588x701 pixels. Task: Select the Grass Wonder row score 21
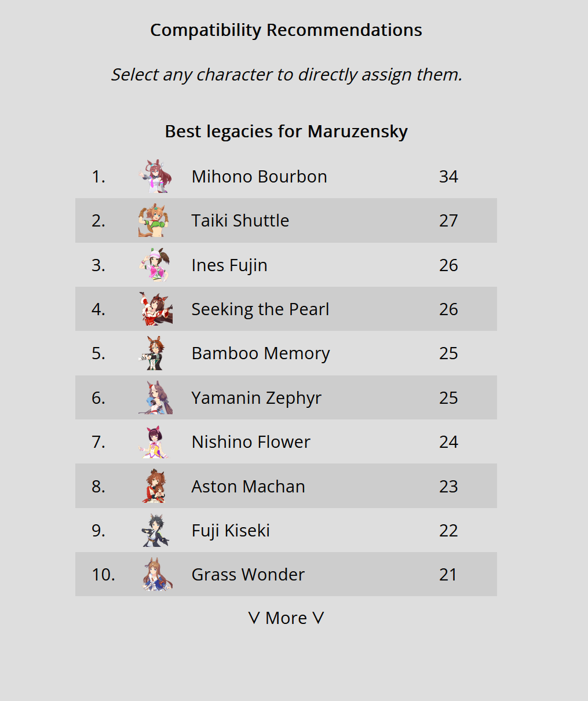click(448, 574)
